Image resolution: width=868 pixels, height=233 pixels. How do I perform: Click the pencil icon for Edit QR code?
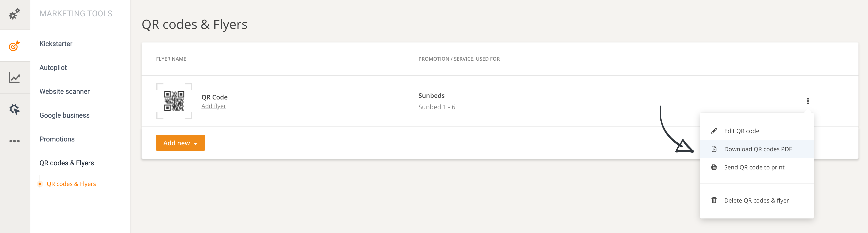tap(714, 131)
